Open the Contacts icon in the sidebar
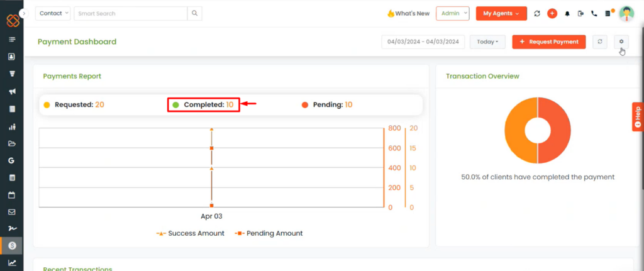644x271 pixels. [12, 56]
